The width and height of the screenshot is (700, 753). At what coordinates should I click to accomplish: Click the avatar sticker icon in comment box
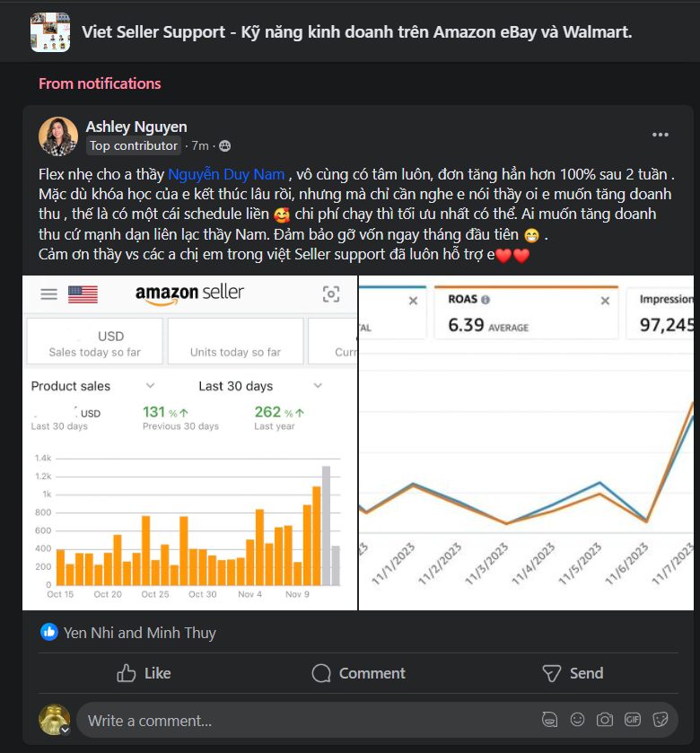(x=549, y=720)
